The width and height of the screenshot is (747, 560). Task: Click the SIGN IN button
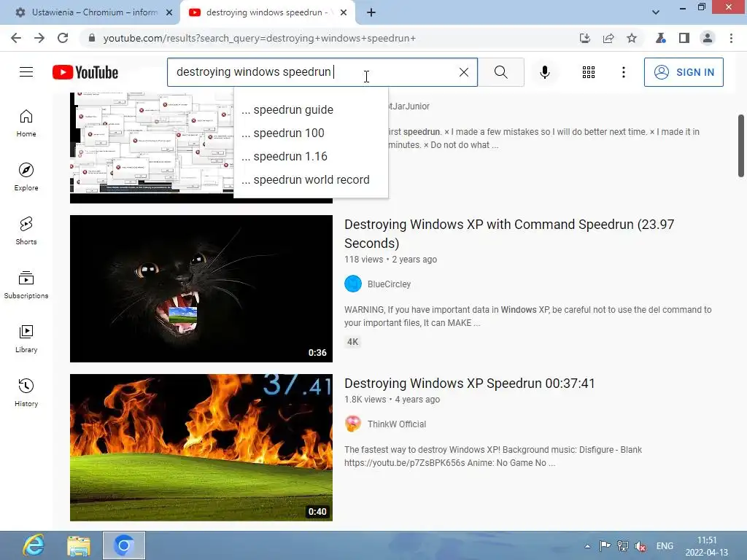pyautogui.click(x=684, y=72)
